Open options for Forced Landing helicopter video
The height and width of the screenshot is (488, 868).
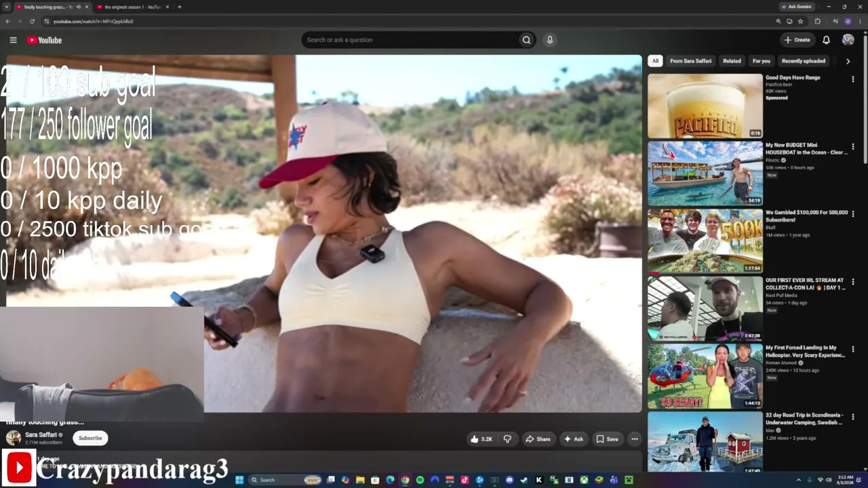click(x=852, y=350)
